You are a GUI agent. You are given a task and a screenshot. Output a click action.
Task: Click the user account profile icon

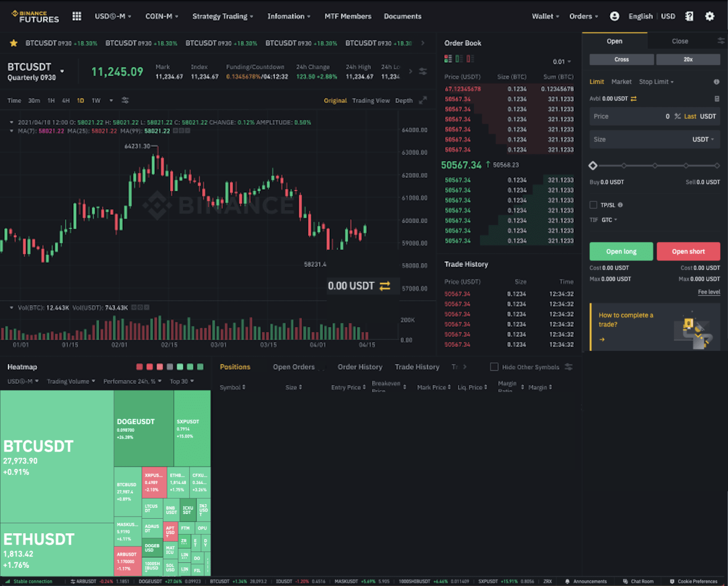[x=614, y=16]
